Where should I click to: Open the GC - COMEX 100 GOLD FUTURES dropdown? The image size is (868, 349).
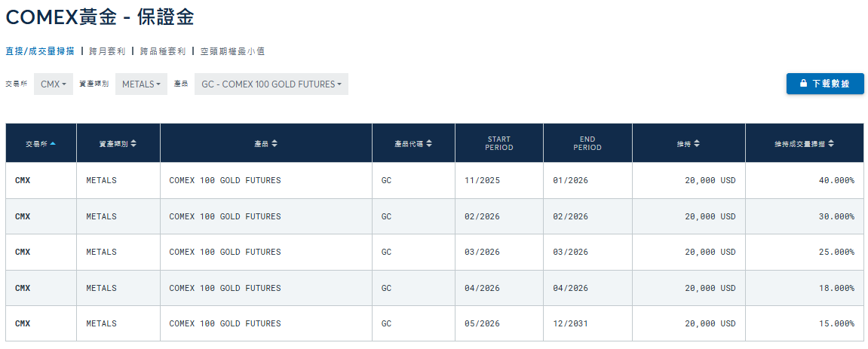(x=271, y=84)
